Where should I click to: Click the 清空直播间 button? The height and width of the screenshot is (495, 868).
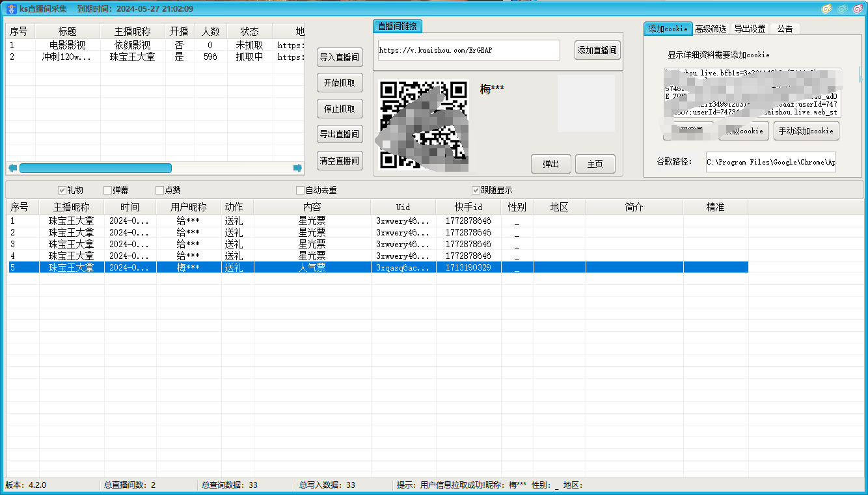340,161
